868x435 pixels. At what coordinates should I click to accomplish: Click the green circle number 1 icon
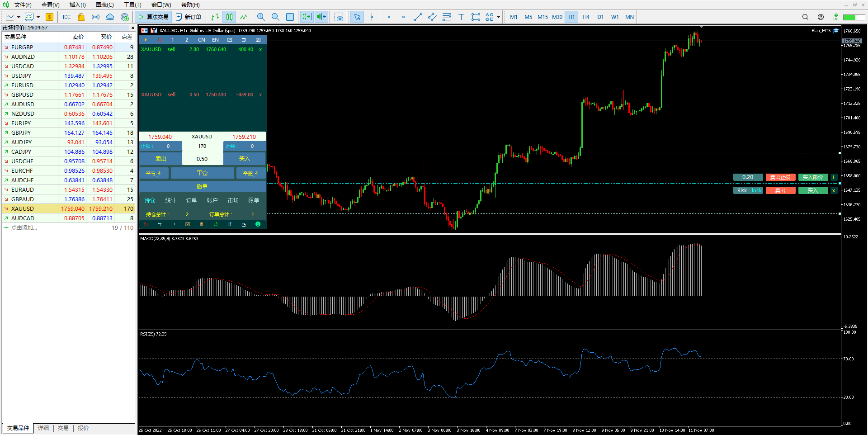[x=258, y=224]
